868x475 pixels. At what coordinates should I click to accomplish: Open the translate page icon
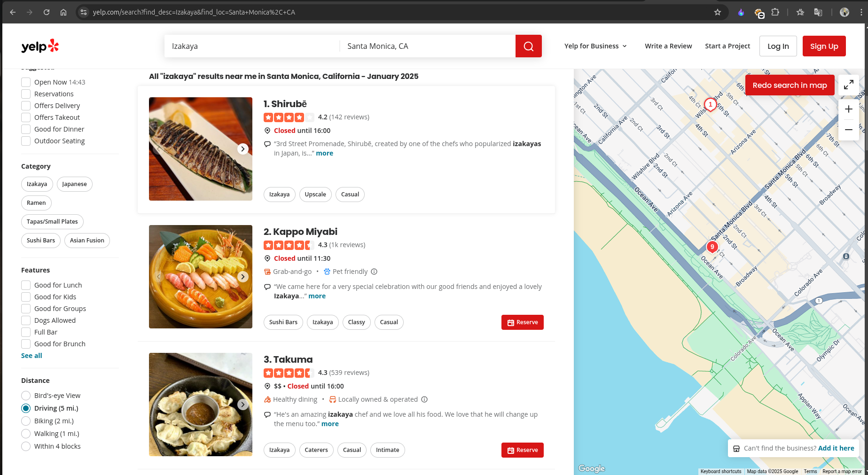point(818,12)
